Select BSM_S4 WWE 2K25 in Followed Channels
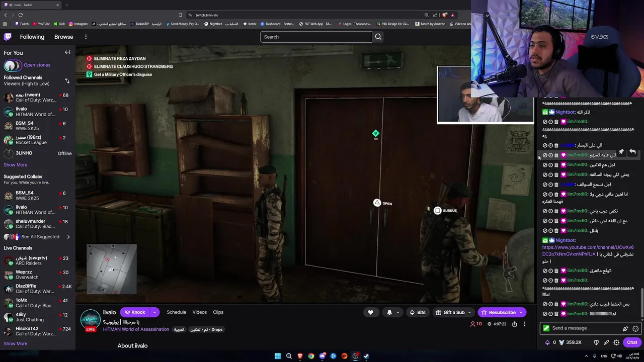This screenshot has width=644, height=362. click(38, 126)
